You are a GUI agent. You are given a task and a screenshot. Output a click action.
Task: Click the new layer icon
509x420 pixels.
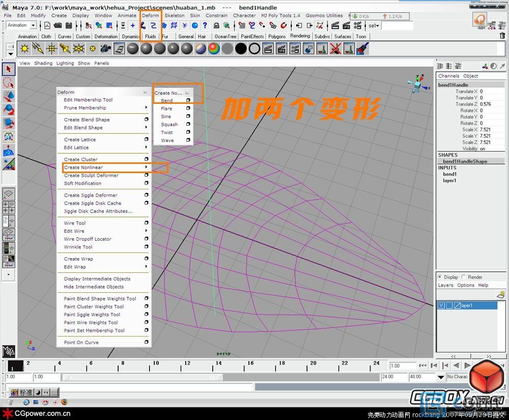[501, 294]
